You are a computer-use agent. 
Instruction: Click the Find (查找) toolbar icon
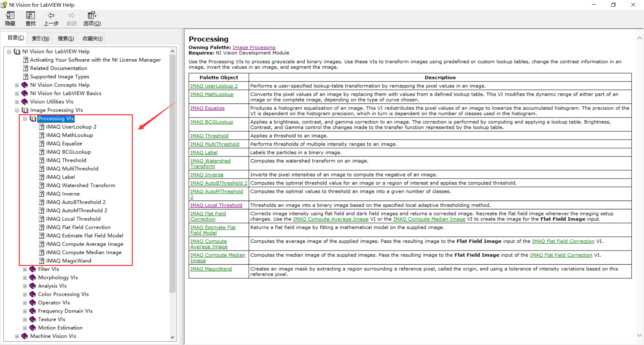point(31,15)
